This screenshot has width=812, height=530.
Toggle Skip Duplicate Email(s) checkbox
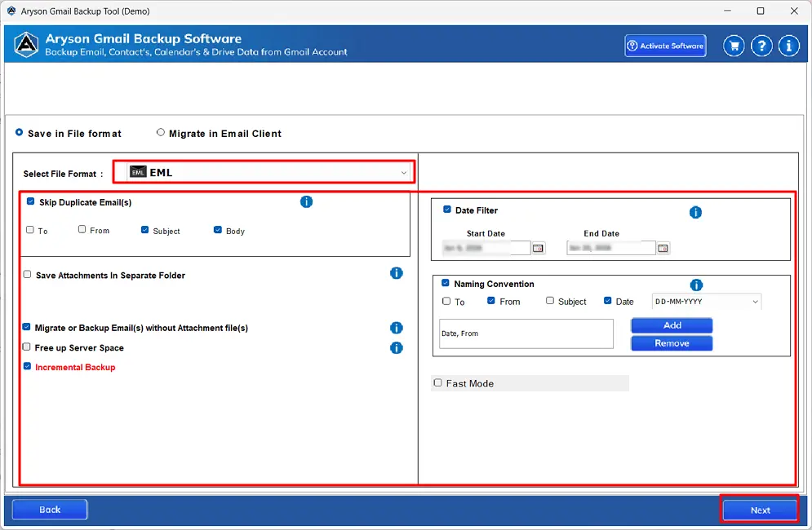[30, 201]
